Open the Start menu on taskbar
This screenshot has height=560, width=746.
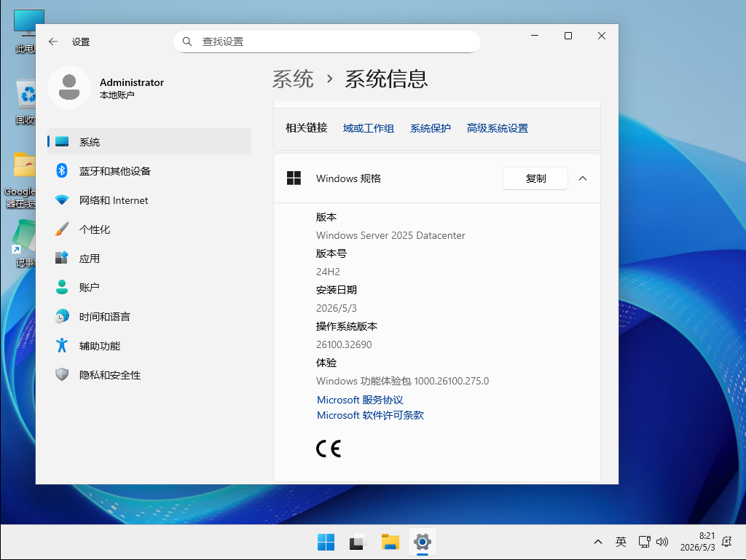[326, 542]
